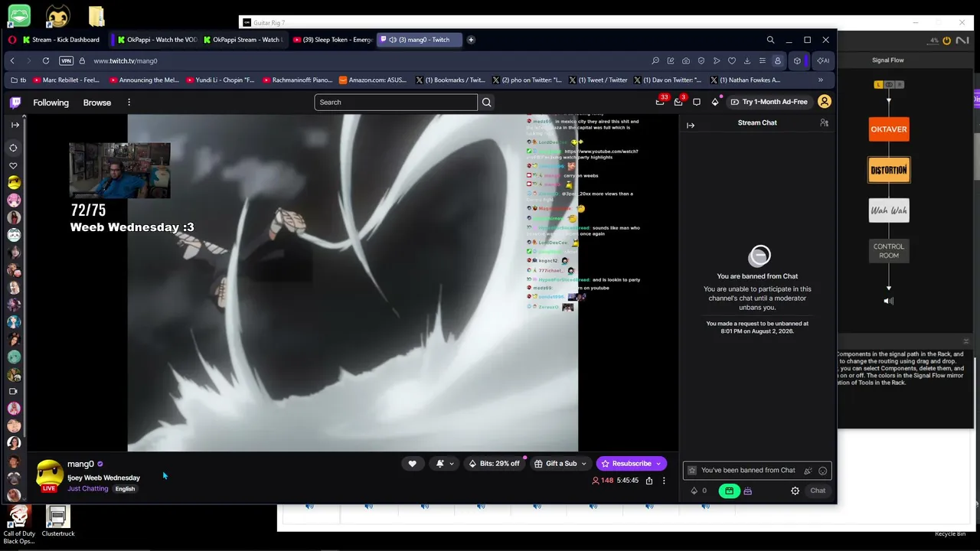Open the yellow user profile avatar menu
Viewport: 980px width, 551px height.
[x=825, y=102]
